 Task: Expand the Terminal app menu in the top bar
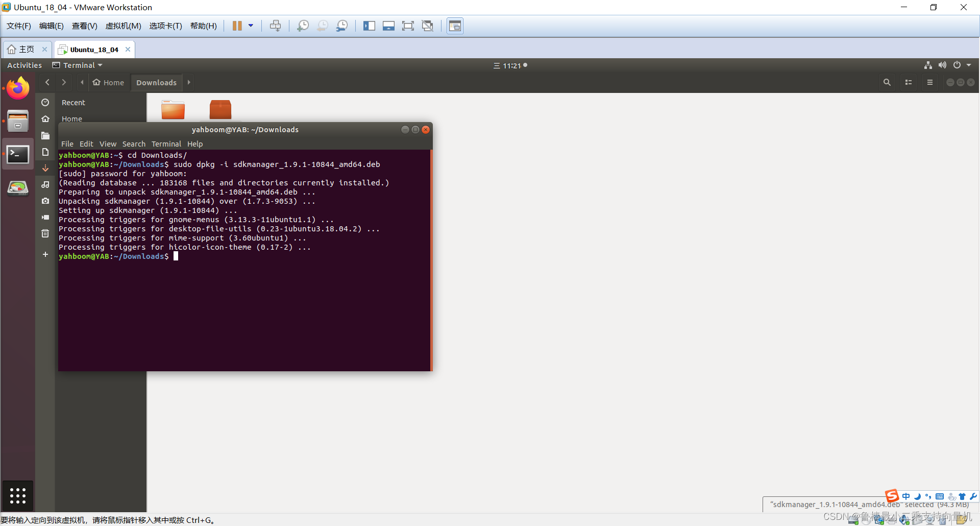point(78,65)
